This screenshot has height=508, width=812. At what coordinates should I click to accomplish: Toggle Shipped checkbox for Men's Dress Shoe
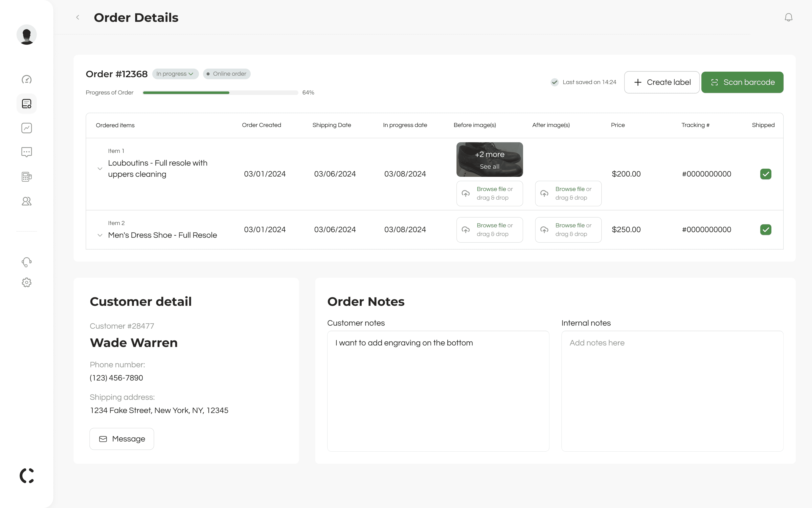point(766,230)
